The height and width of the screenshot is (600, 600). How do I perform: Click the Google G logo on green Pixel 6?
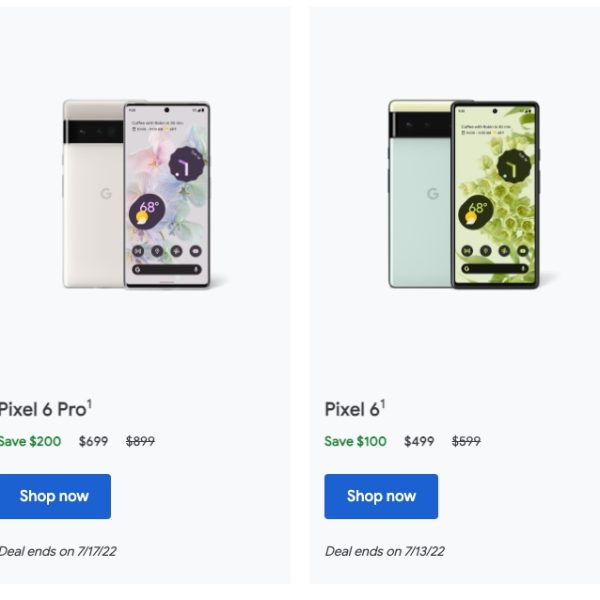(x=433, y=194)
